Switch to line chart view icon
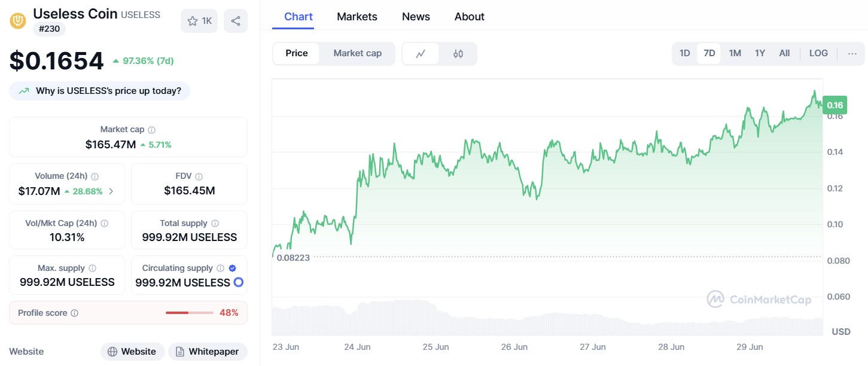 pyautogui.click(x=421, y=53)
